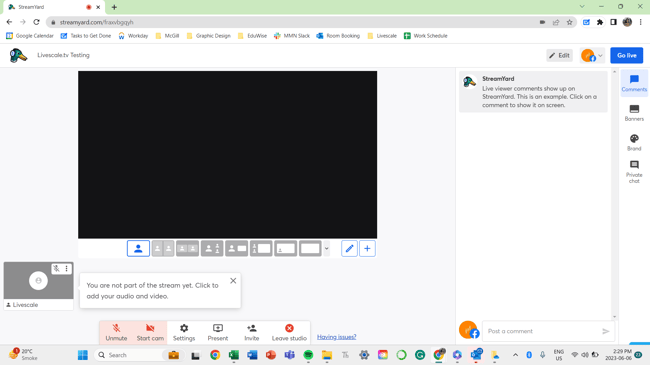The width and height of the screenshot is (650, 365).
Task: Edit layouts with the pencil button
Action: [349, 248]
